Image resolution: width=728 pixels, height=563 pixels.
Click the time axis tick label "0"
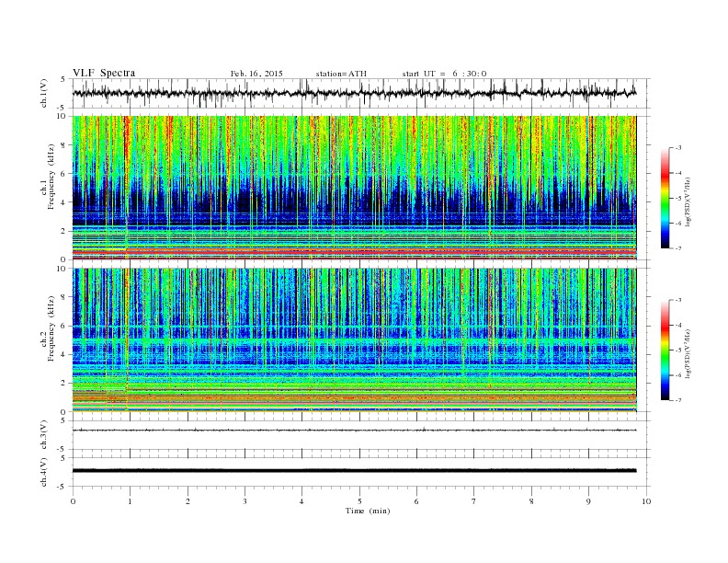coord(73,501)
